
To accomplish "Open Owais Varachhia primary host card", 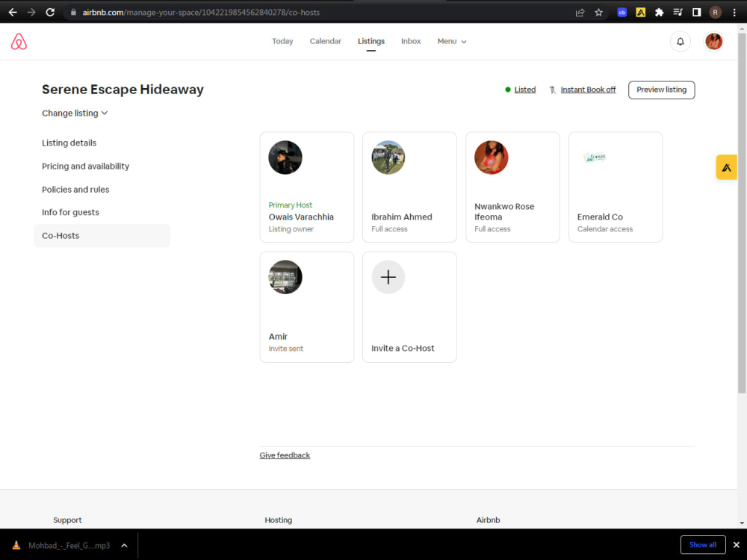I will point(306,187).
